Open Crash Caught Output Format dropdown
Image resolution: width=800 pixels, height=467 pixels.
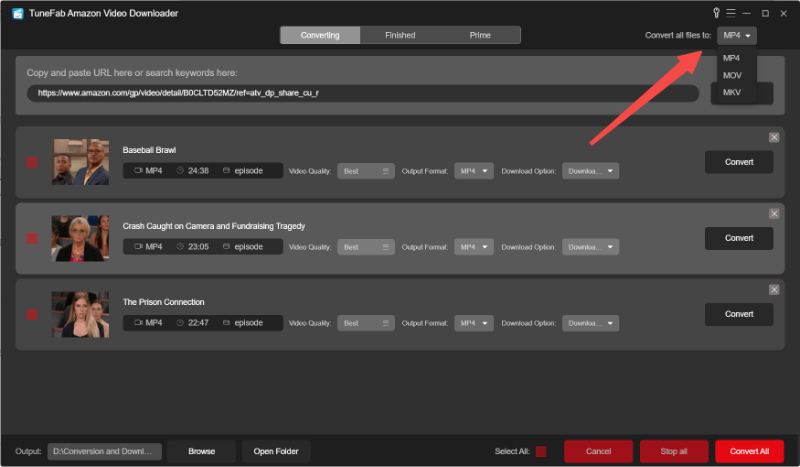tap(474, 247)
